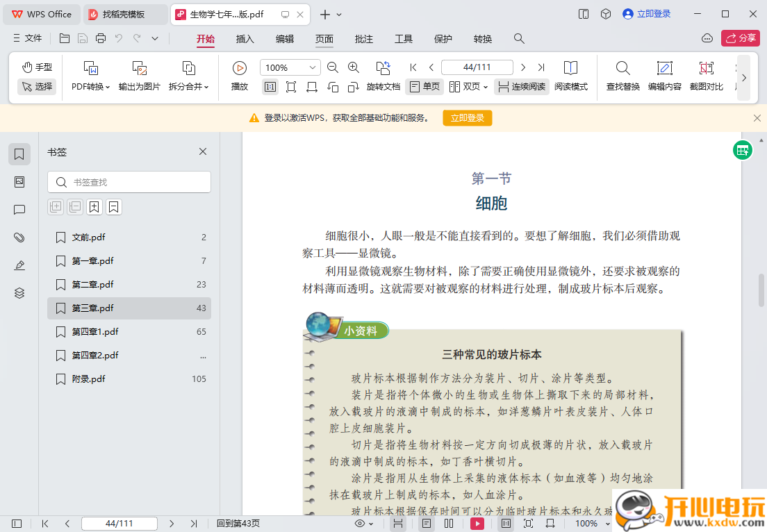Launch 截图对比 screenshot comparison tool

coord(706,76)
